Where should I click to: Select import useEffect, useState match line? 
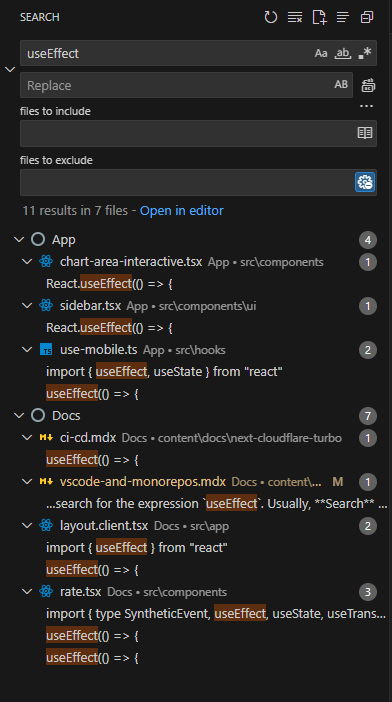coord(164,372)
